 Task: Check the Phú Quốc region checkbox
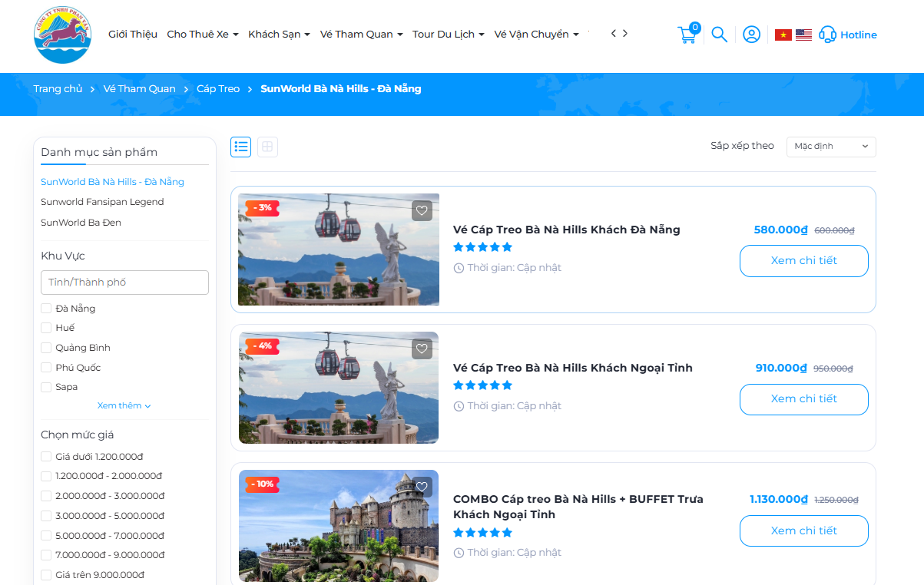point(46,368)
